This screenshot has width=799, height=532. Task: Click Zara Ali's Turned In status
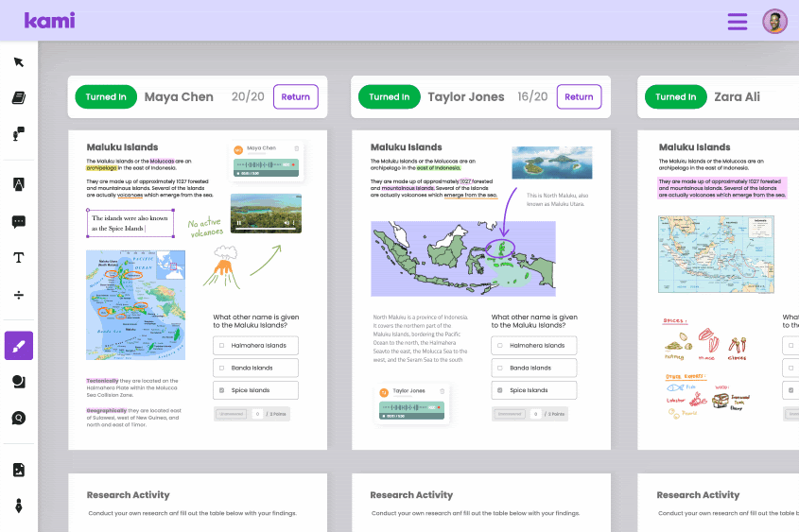point(676,96)
